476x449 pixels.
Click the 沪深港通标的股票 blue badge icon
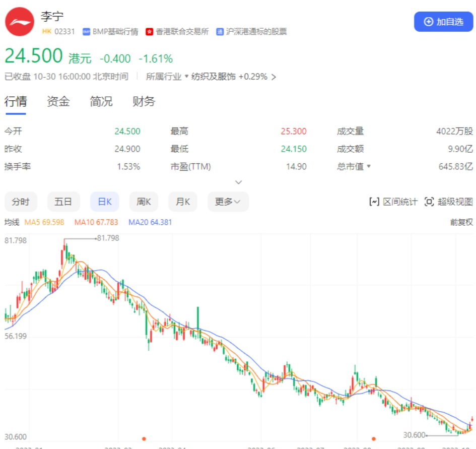[x=220, y=32]
